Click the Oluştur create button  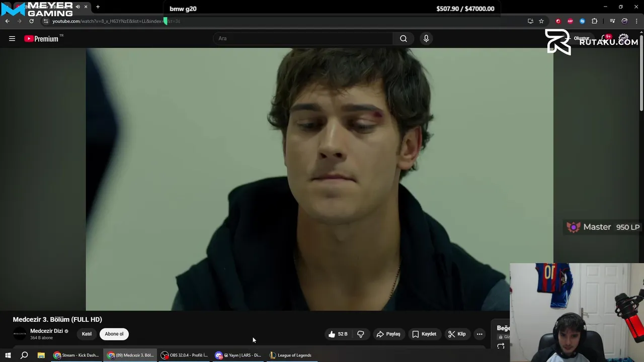click(579, 39)
